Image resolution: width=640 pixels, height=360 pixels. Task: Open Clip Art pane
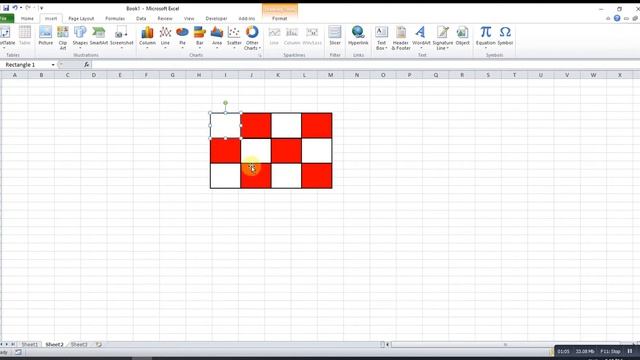63,38
